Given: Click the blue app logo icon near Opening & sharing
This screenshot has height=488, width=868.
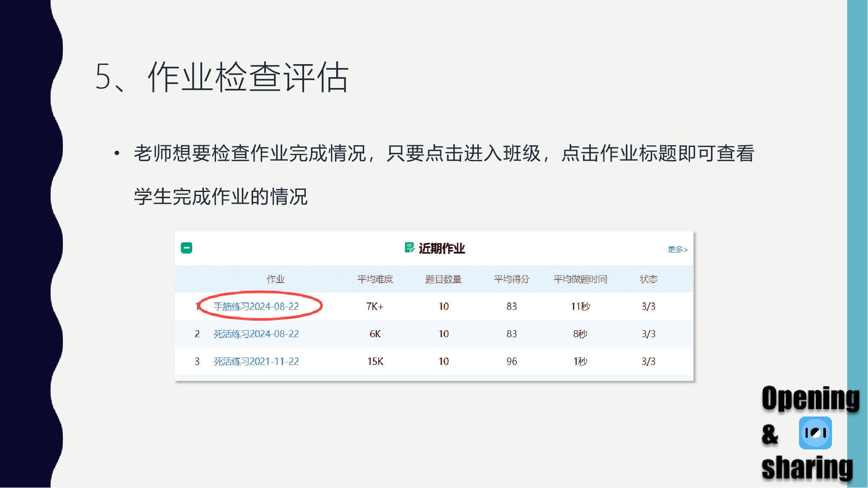Looking at the screenshot, I should point(816,433).
